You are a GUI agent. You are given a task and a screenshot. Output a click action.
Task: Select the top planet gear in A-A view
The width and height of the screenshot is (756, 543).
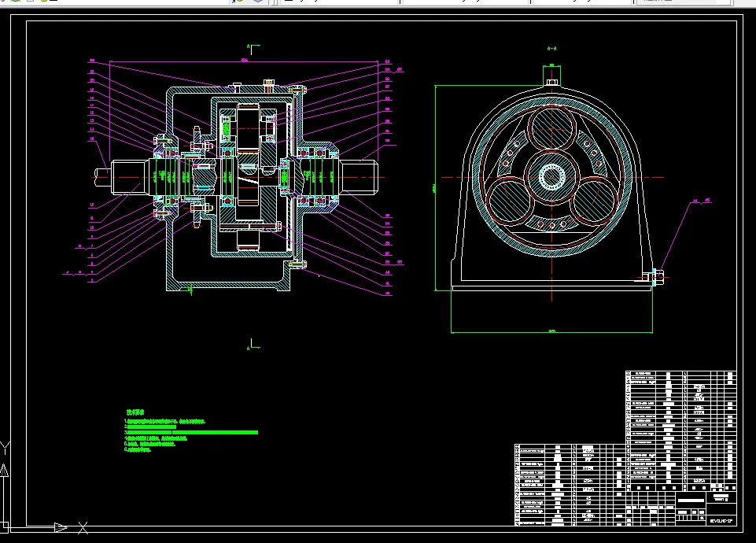[551, 130]
